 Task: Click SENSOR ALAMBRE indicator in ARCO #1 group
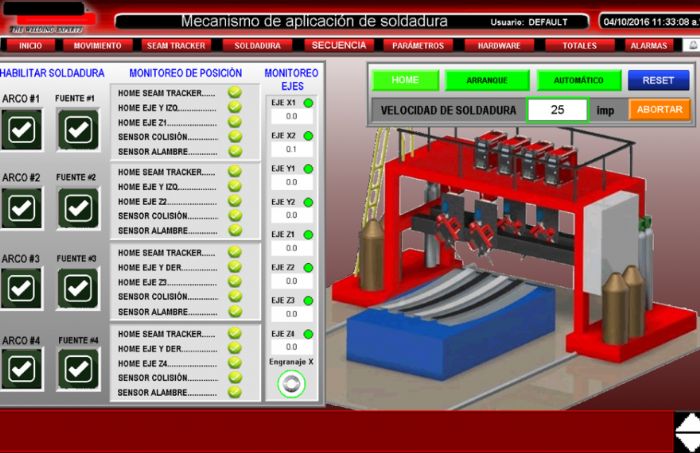click(x=235, y=151)
